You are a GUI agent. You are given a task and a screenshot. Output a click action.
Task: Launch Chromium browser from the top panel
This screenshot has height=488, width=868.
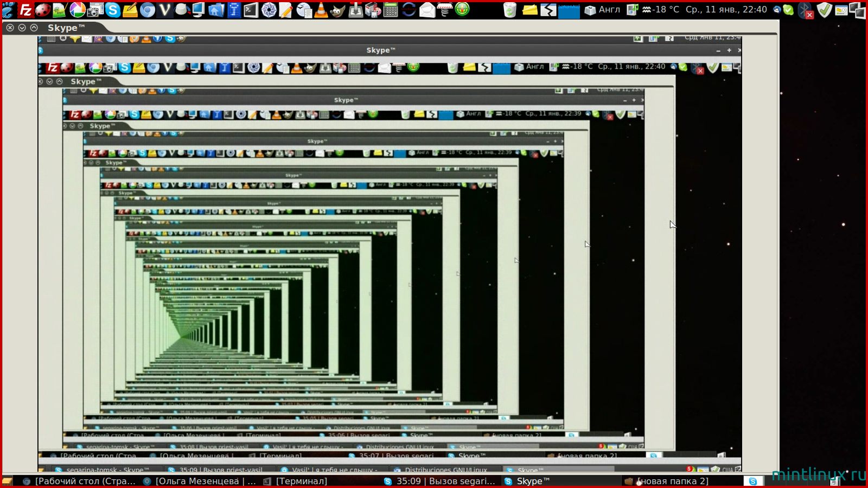click(x=147, y=10)
